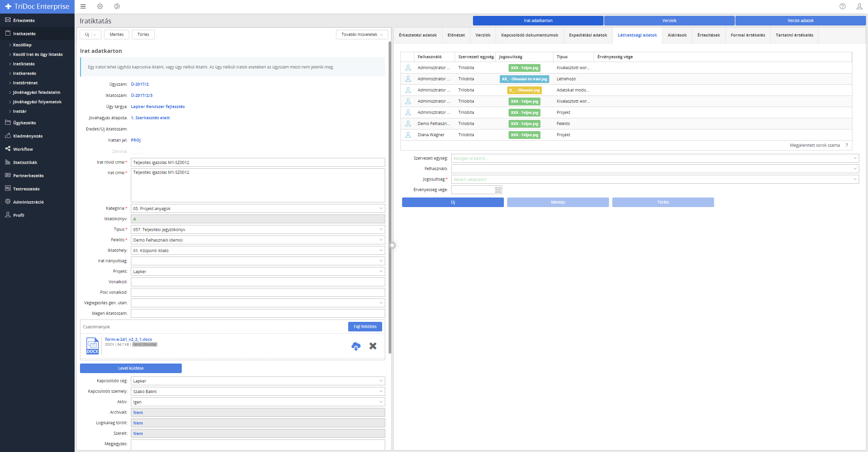Open Tovabbi muveletek dropdown menu
Screen dimensions: 868x452
(362, 35)
